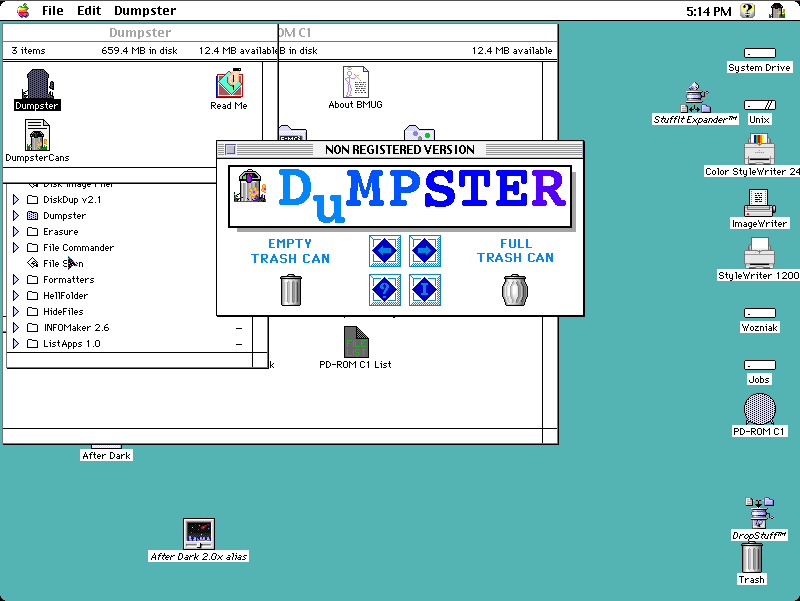Open the Apple menu

pyautogui.click(x=23, y=10)
